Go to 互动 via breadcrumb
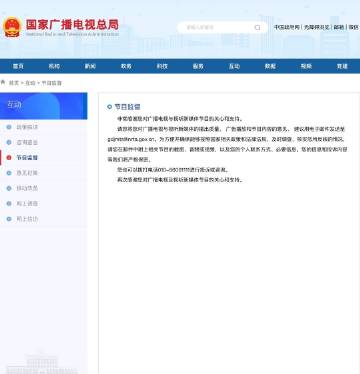 click(x=30, y=83)
